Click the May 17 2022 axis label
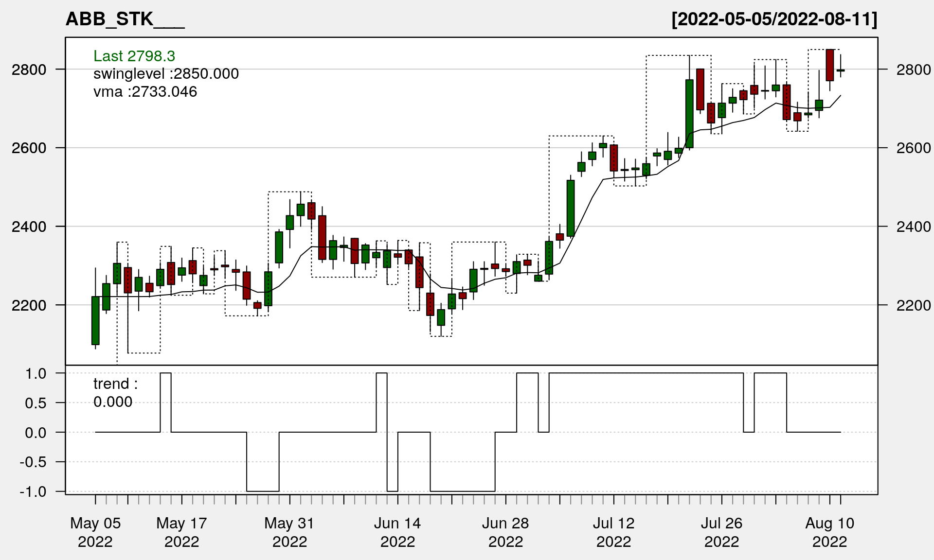 coord(181,532)
